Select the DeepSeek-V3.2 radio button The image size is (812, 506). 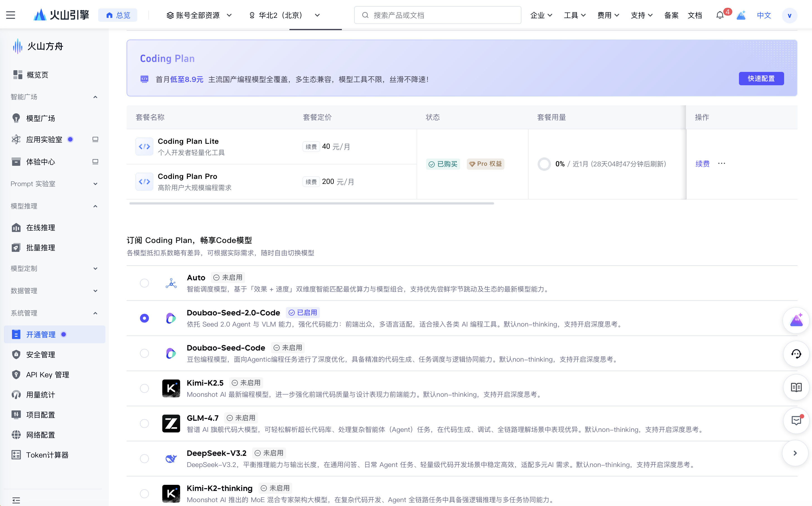(144, 458)
